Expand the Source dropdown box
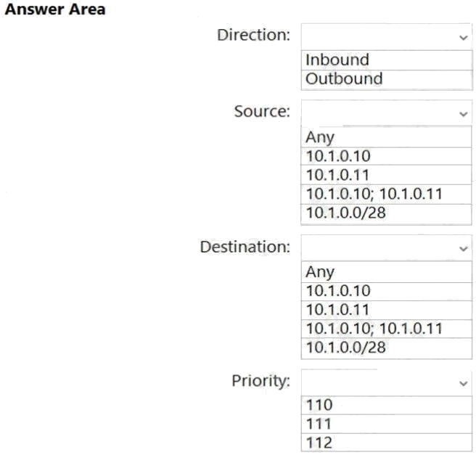The height and width of the screenshot is (455, 476). click(387, 112)
